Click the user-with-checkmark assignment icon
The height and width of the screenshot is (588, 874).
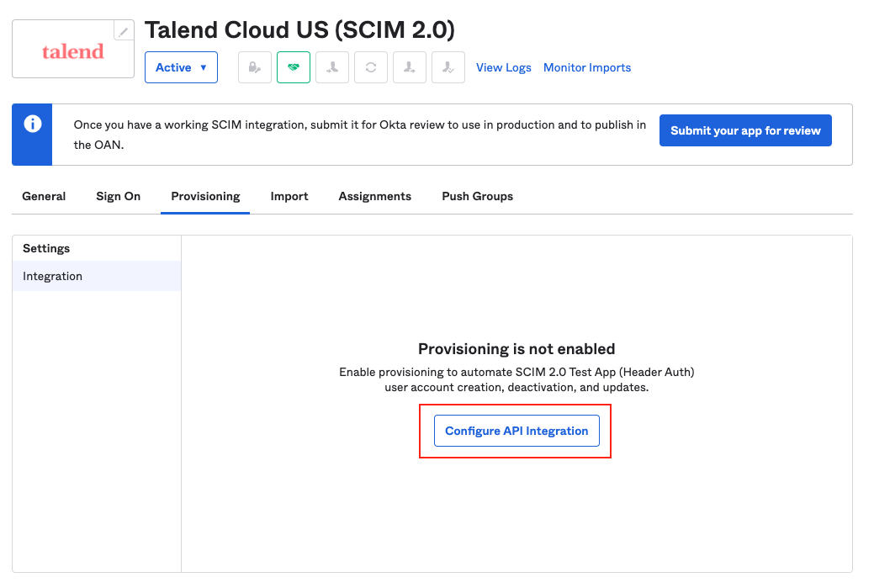click(448, 67)
